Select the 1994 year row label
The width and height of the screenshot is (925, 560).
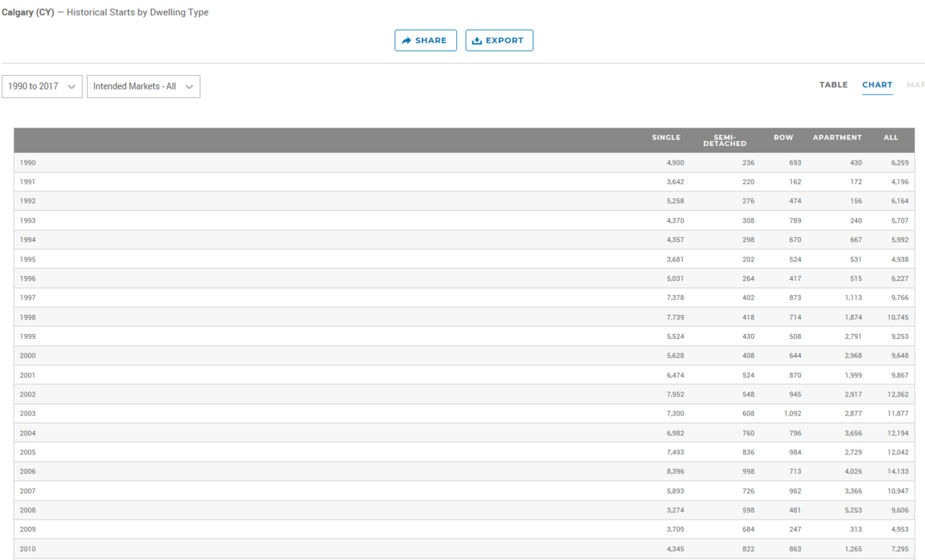point(27,240)
